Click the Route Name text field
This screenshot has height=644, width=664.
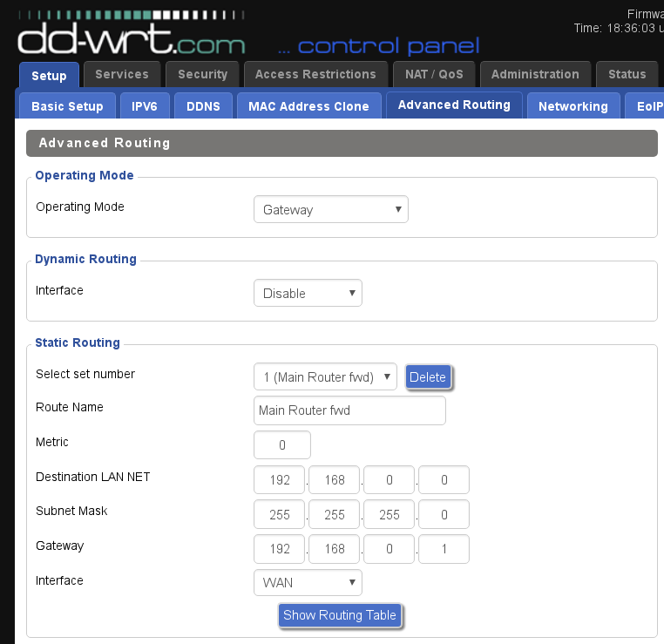click(349, 410)
